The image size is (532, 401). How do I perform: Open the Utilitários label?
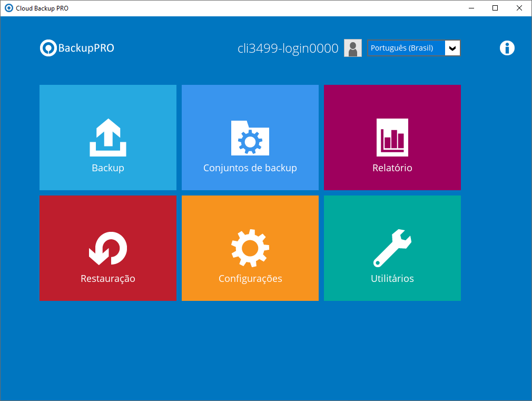coord(392,279)
